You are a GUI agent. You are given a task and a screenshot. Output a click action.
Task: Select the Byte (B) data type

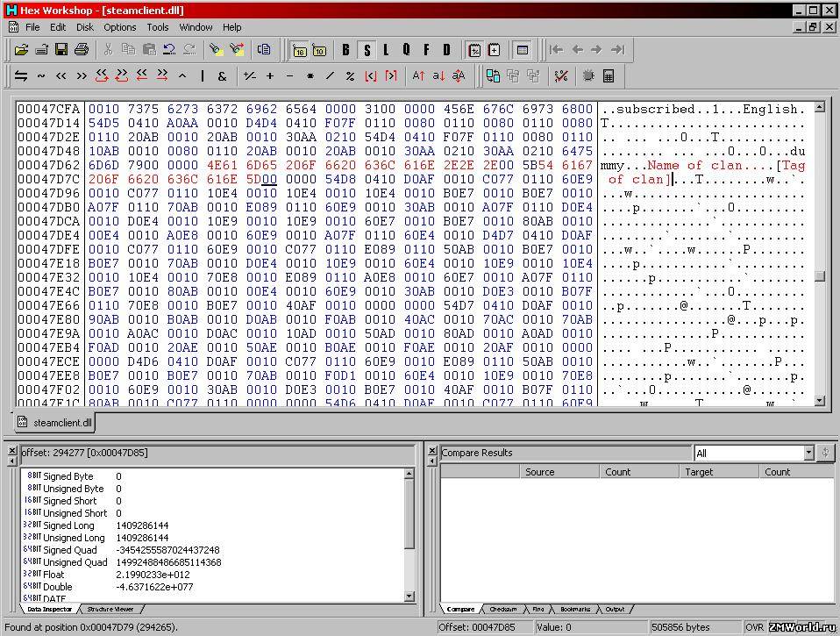[x=346, y=50]
